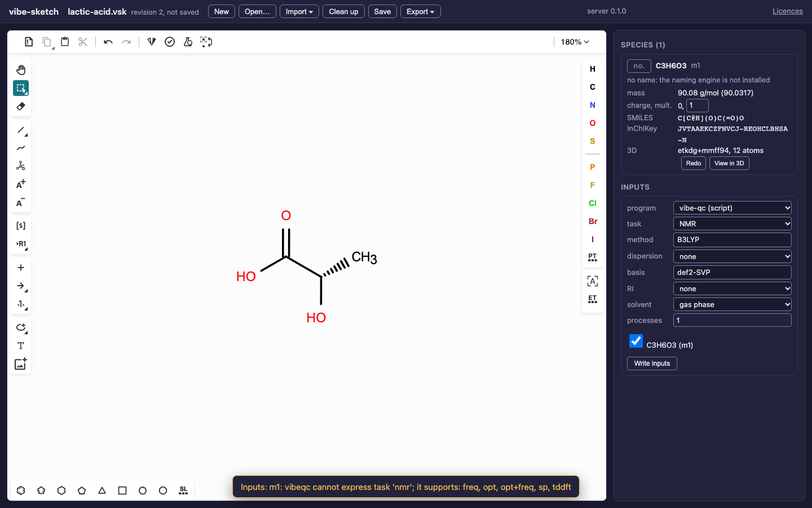Pick the charge plus tool
This screenshot has height=508, width=812.
click(21, 184)
